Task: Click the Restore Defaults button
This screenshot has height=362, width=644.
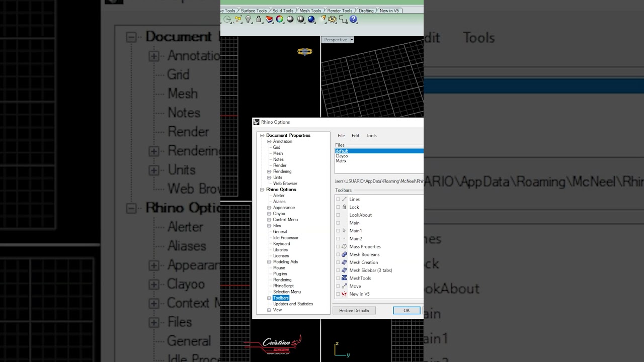Action: tap(354, 311)
